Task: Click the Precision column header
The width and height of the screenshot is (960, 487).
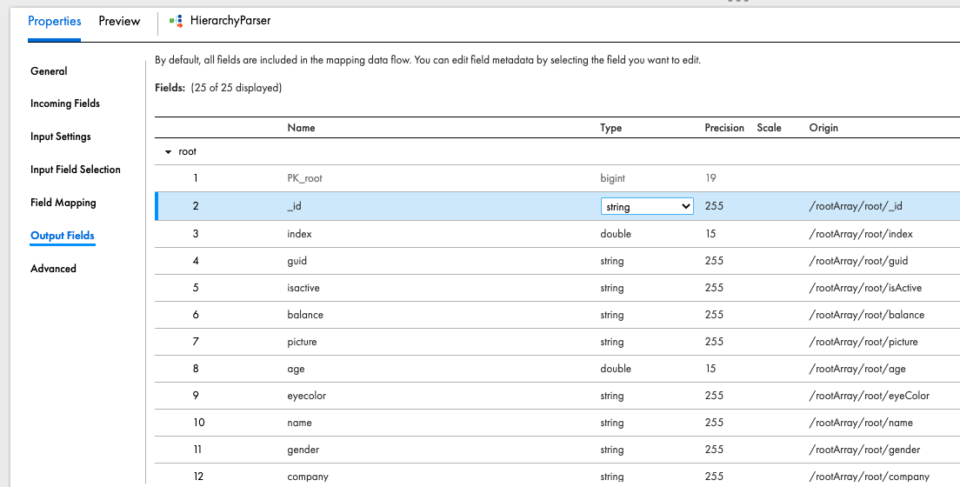Action: coord(724,128)
